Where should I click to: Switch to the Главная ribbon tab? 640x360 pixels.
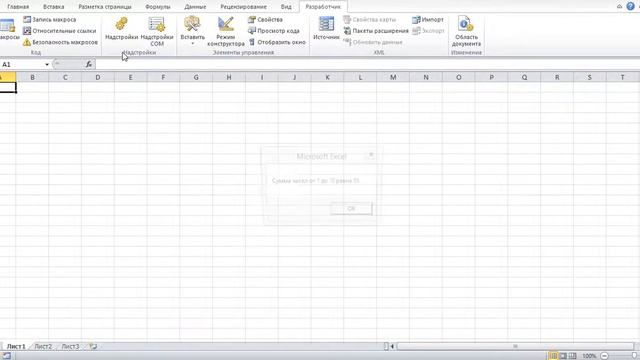click(18, 7)
